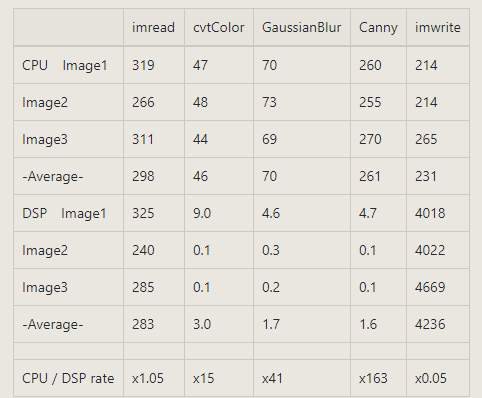Select the x41 GaussianBlur rate cell
The image size is (482, 398).
pyautogui.click(x=272, y=378)
